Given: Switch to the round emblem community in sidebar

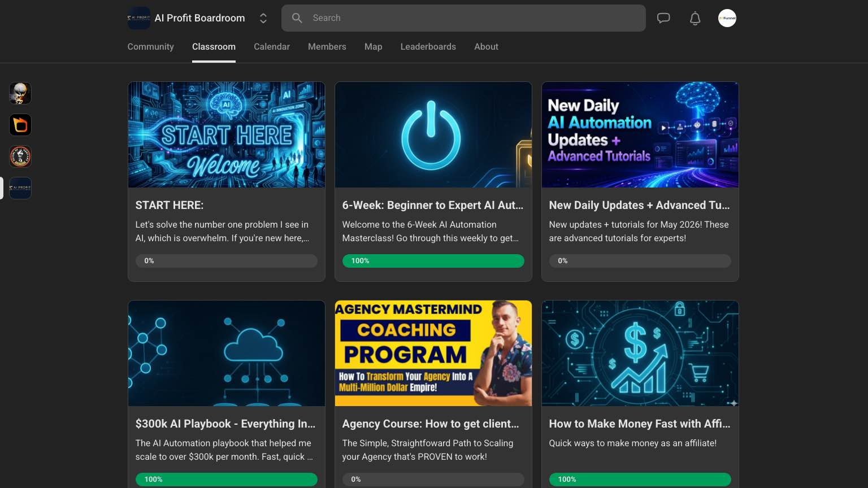Looking at the screenshot, I should point(20,156).
